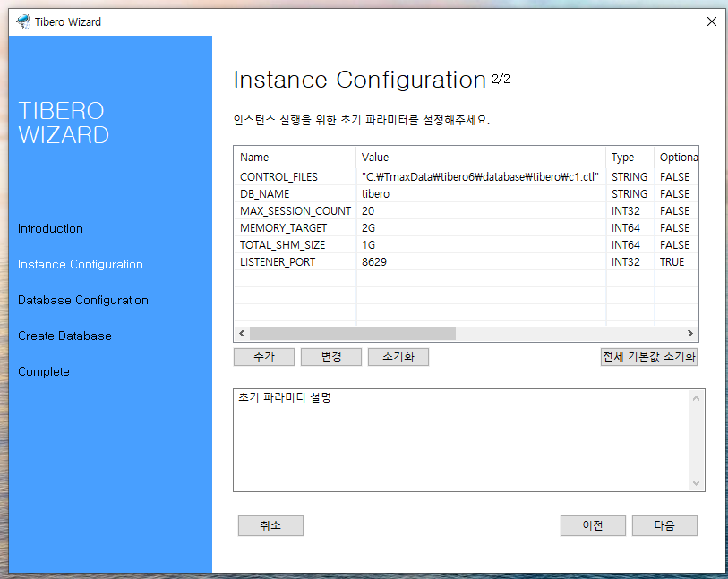Click the 변경 button
The width and height of the screenshot is (728, 579).
click(x=331, y=357)
